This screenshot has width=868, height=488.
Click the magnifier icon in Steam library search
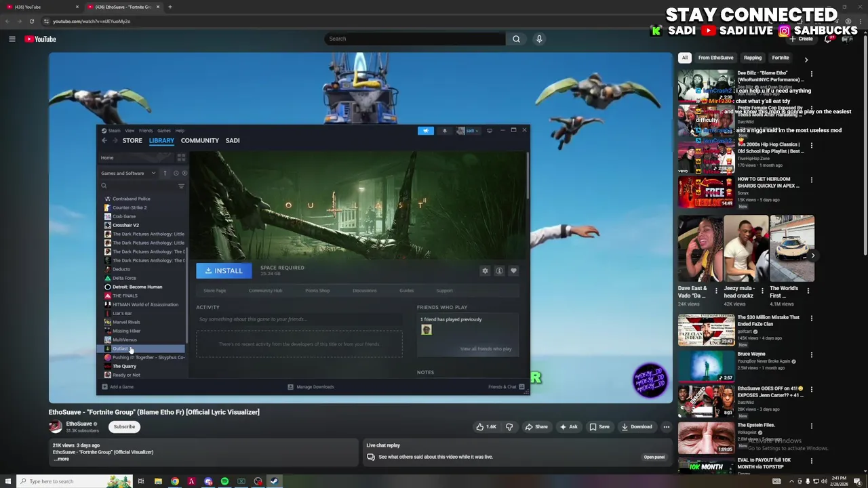coord(104,186)
